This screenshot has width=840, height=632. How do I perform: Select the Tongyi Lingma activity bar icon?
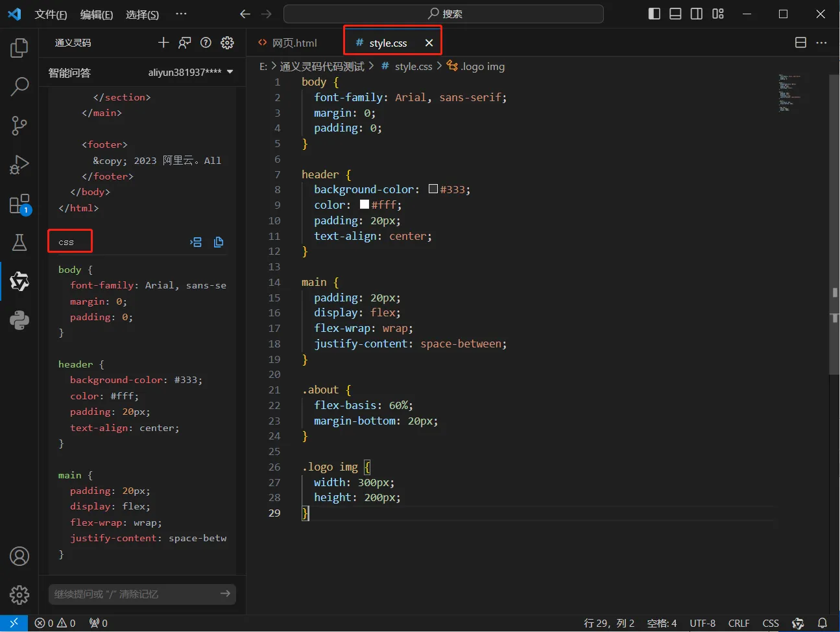19,281
